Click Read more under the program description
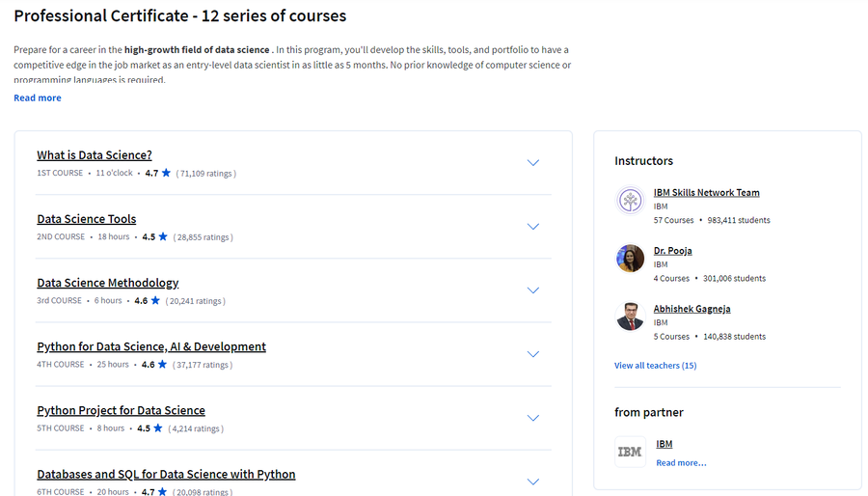Viewport: 868px width, 496px height. pyautogui.click(x=38, y=98)
